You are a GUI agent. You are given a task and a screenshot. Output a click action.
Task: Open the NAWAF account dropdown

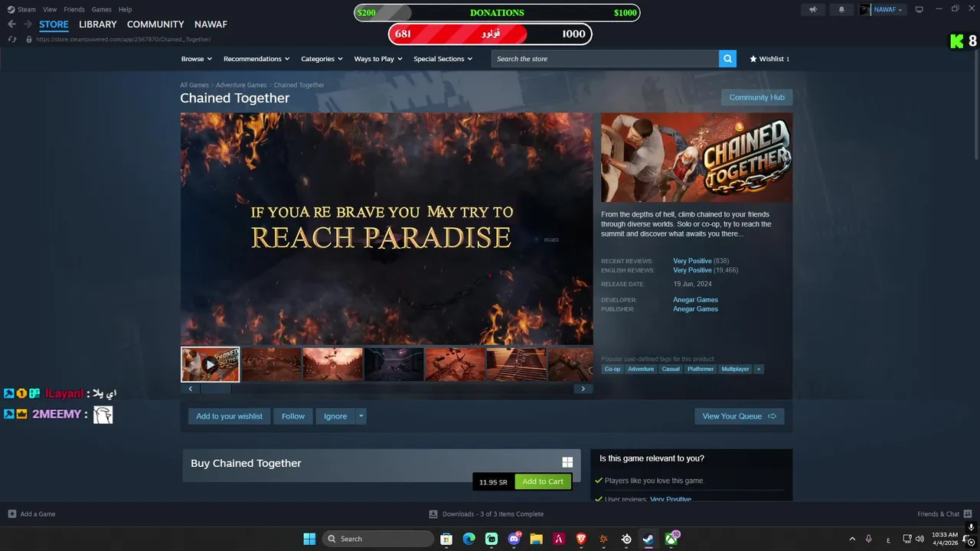click(883, 10)
